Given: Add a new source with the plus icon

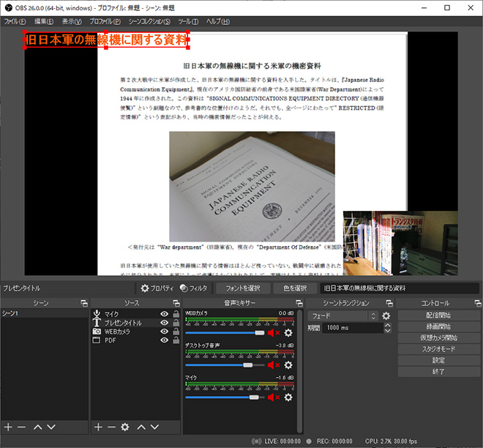Looking at the screenshot, I should click(x=98, y=427).
